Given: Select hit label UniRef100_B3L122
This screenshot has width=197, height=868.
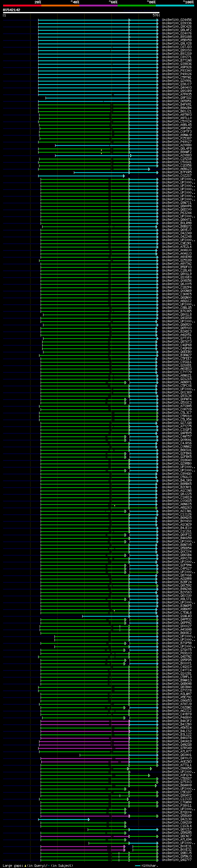Looking at the screenshot, I should (177, 734).
